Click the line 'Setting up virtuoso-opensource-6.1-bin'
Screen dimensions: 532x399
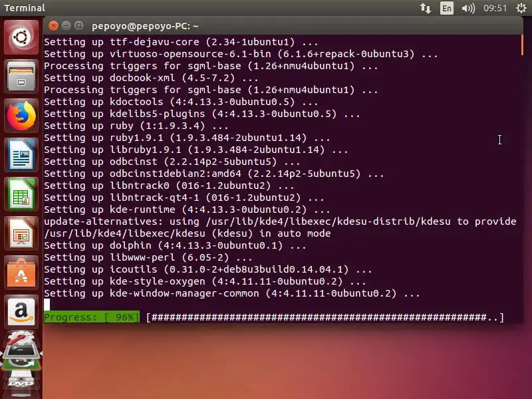241,54
